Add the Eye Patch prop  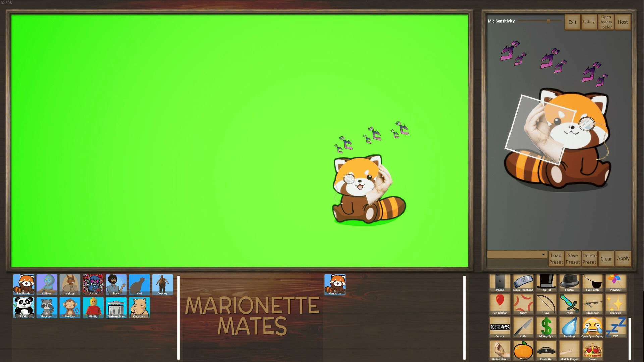click(592, 282)
